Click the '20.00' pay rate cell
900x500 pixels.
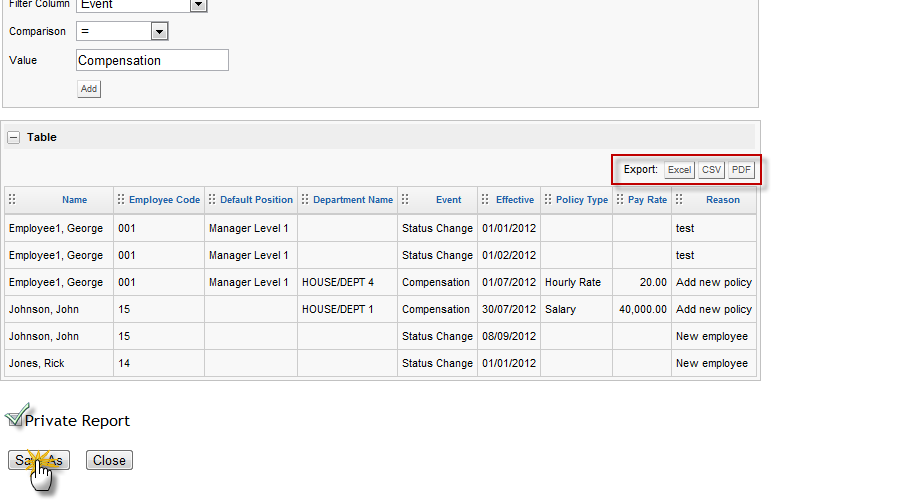click(x=642, y=282)
